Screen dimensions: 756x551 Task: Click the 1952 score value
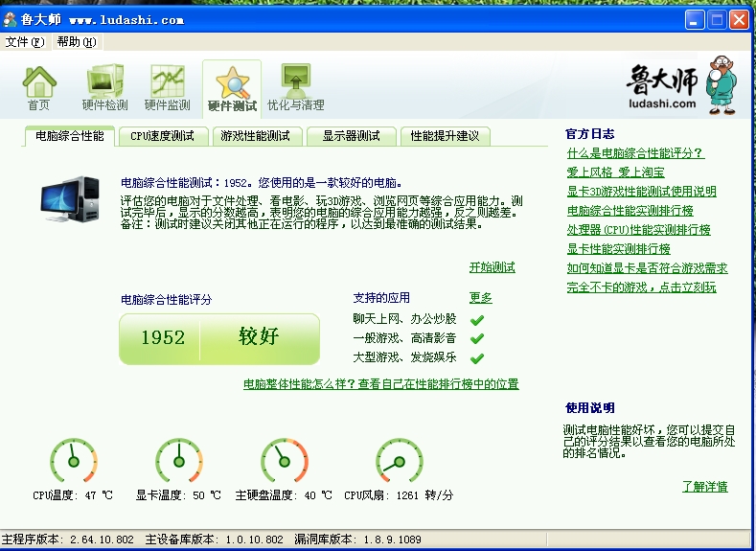coord(163,337)
